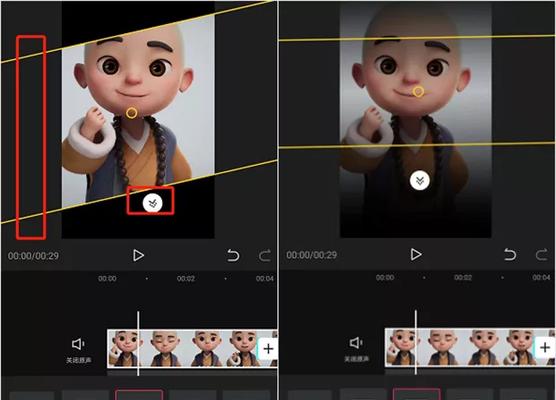Mute original sound in right screen

356,350
